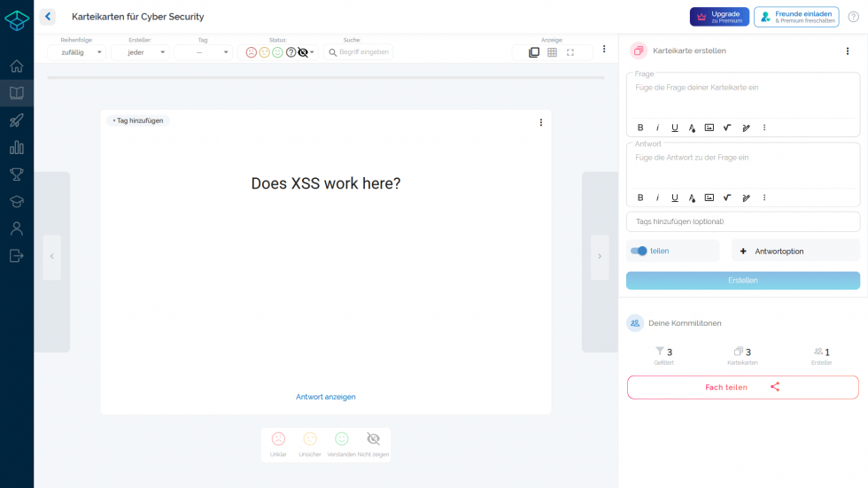Viewport: 868px width, 488px height.
Task: Toggle the teilen switch
Action: (x=639, y=251)
